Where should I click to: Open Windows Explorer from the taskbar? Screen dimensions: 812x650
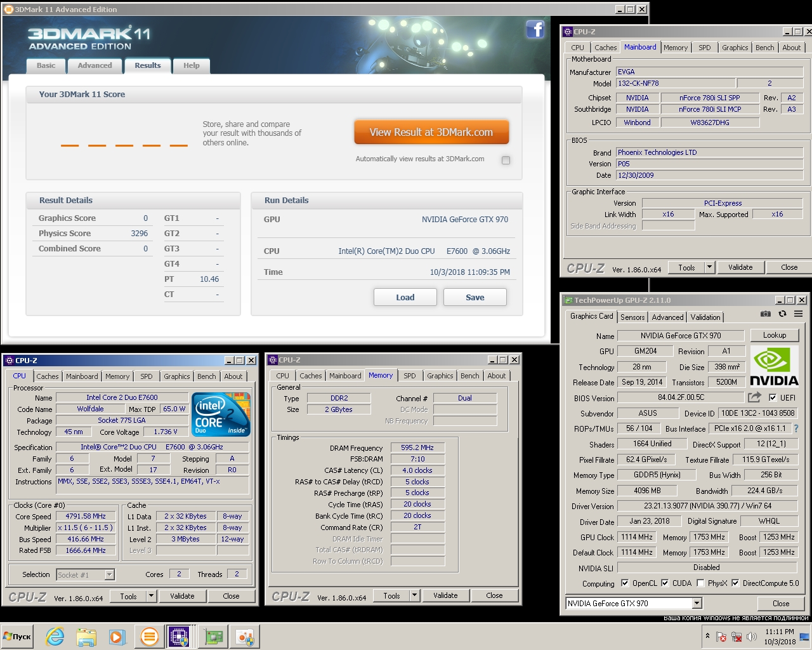pyautogui.click(x=86, y=636)
